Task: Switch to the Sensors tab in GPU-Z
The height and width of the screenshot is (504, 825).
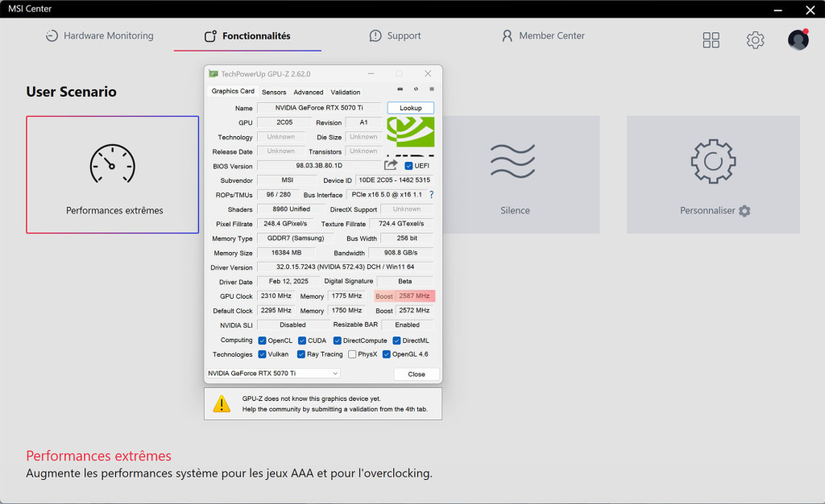Action: coord(274,92)
